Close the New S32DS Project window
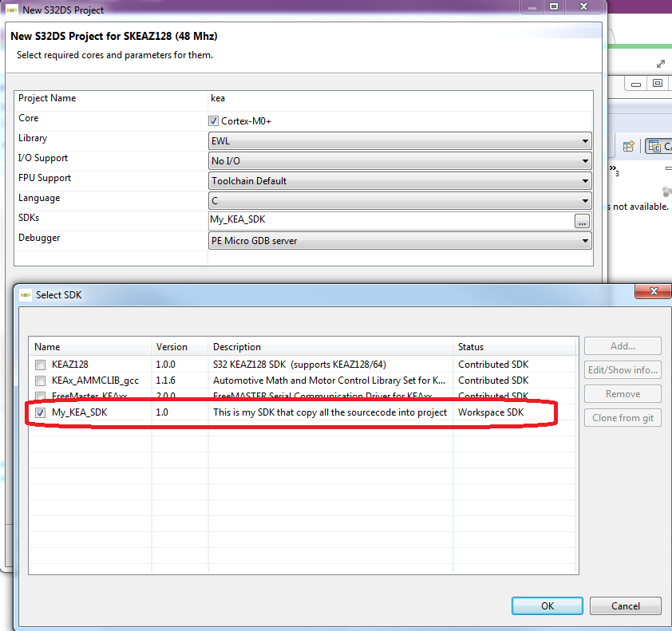Image resolution: width=672 pixels, height=631 pixels. (x=583, y=6)
